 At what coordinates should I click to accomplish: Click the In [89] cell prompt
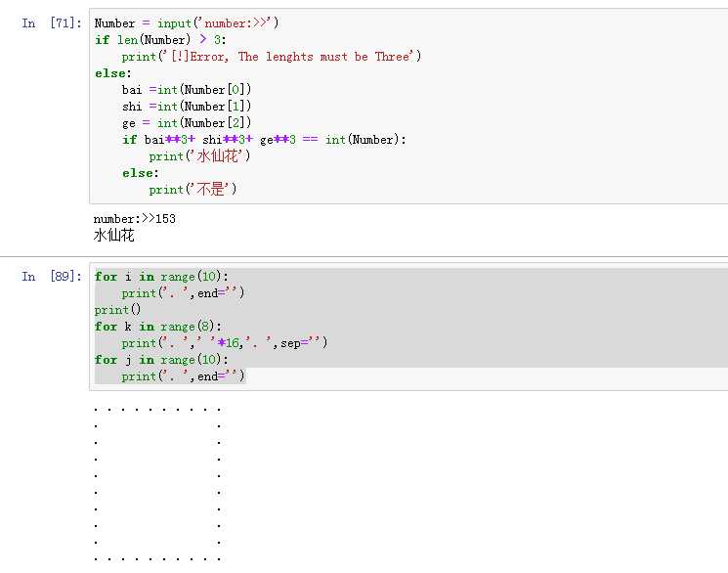52,277
